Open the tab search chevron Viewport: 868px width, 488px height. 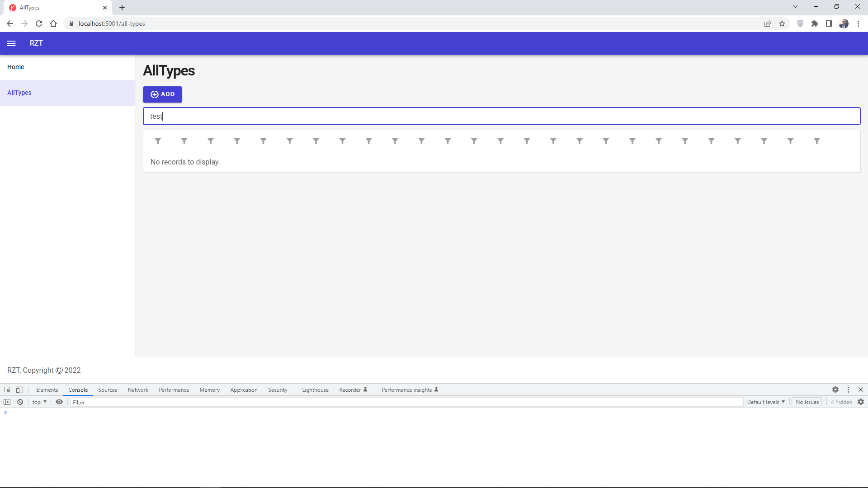point(795,6)
